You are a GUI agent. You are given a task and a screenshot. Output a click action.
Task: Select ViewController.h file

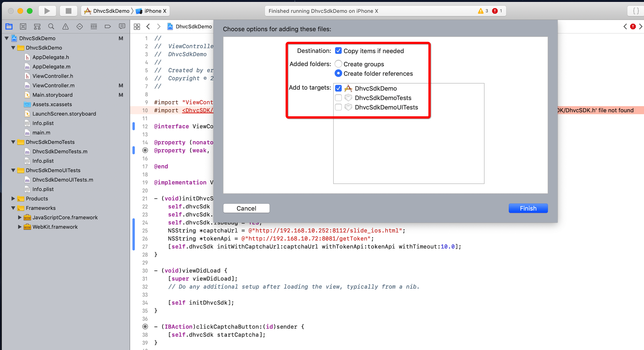click(x=52, y=76)
